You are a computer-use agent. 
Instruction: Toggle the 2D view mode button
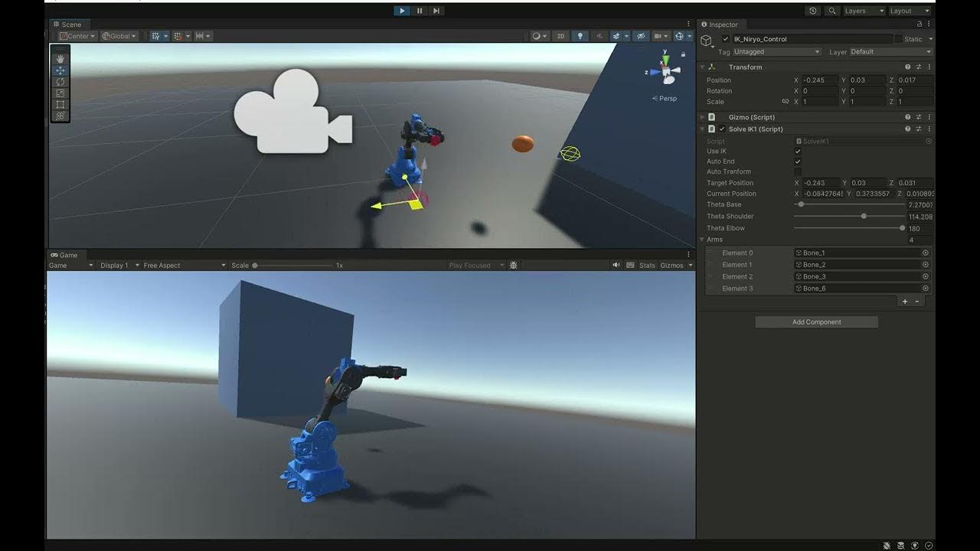562,35
